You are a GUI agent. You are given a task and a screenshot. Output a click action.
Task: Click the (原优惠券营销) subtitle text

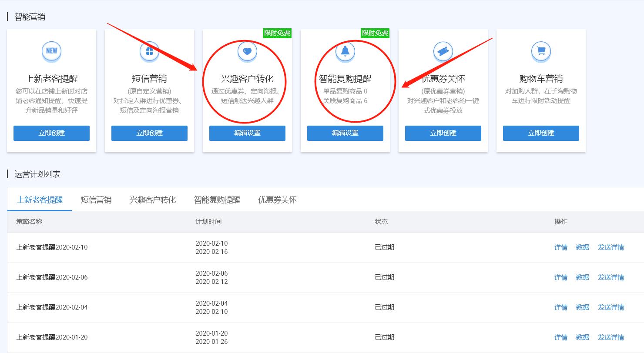click(443, 91)
